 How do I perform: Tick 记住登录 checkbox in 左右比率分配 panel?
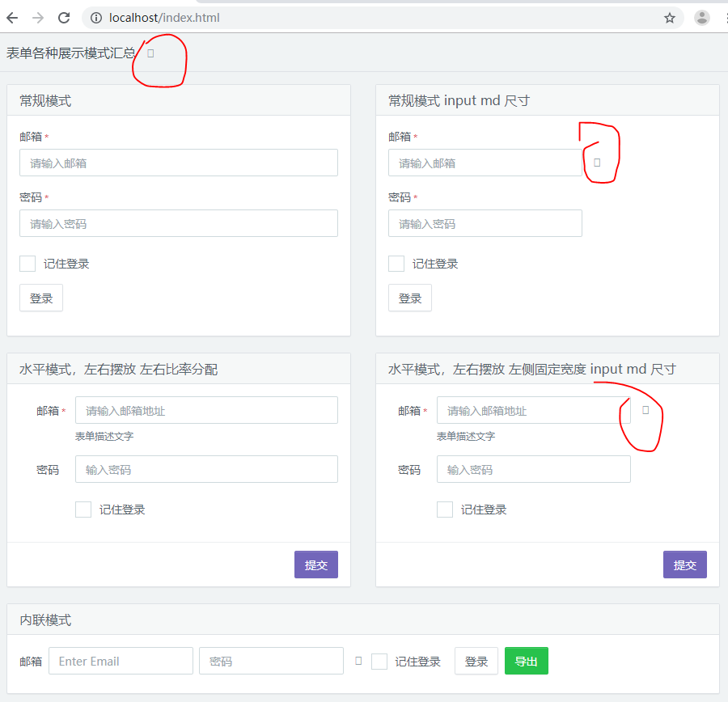click(x=83, y=510)
